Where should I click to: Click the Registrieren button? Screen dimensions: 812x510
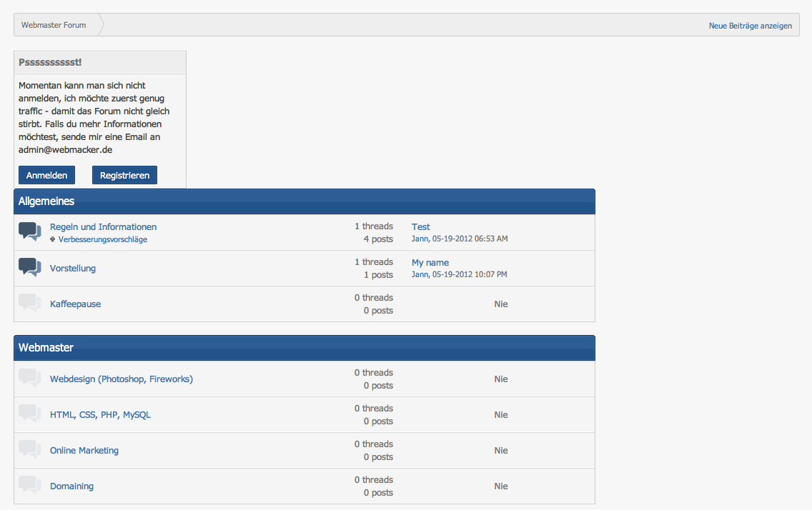click(x=124, y=175)
